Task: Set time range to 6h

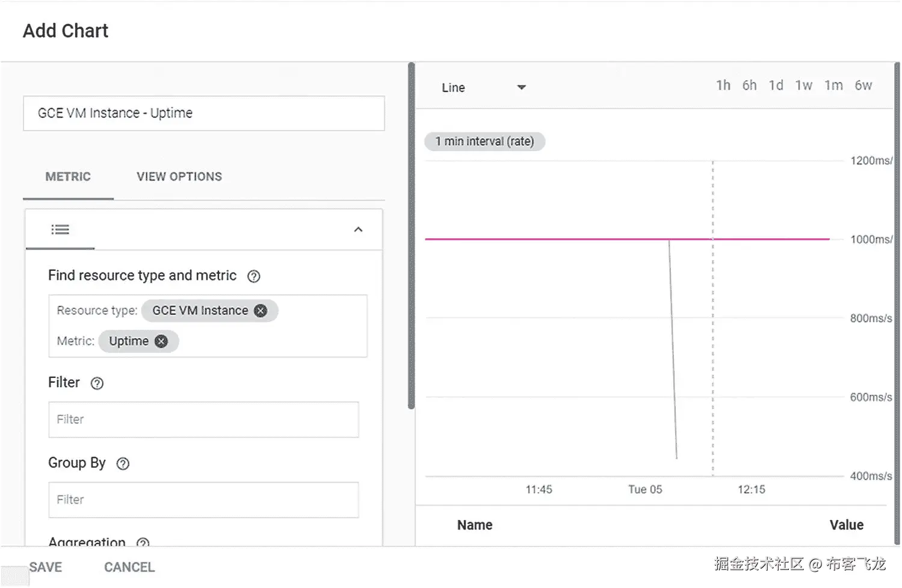Action: (749, 85)
